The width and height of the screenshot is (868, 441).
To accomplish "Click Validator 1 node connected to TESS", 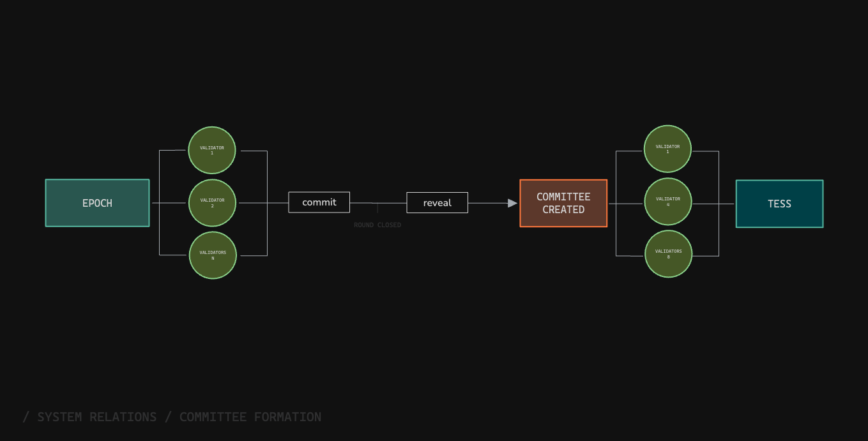I will (x=668, y=149).
